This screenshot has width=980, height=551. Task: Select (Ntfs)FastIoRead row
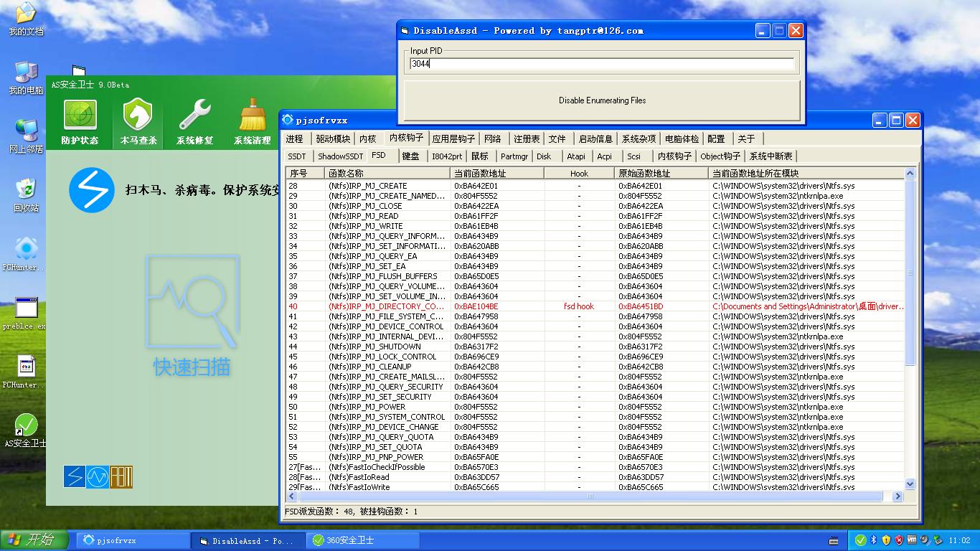[x=595, y=477]
